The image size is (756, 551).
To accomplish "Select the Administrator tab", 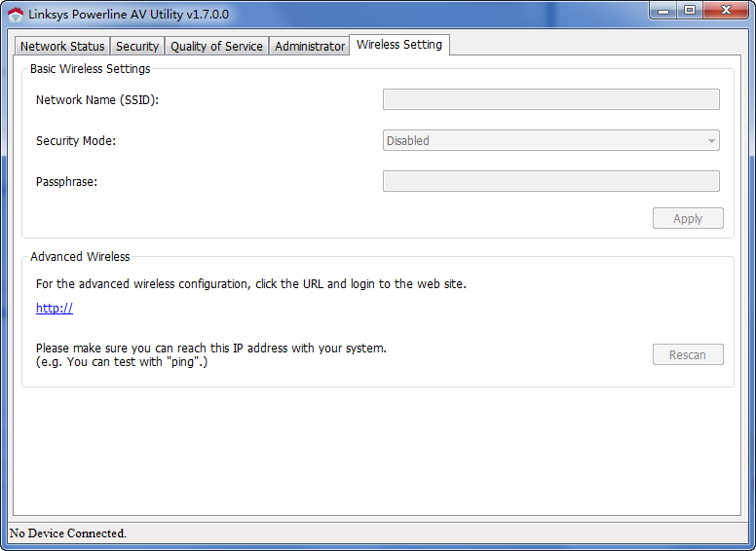I will click(x=310, y=46).
